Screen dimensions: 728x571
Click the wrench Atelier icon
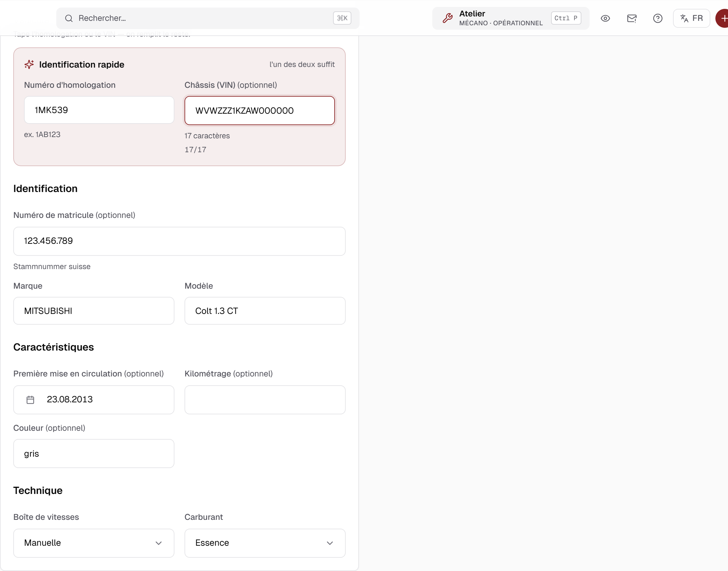pyautogui.click(x=447, y=18)
